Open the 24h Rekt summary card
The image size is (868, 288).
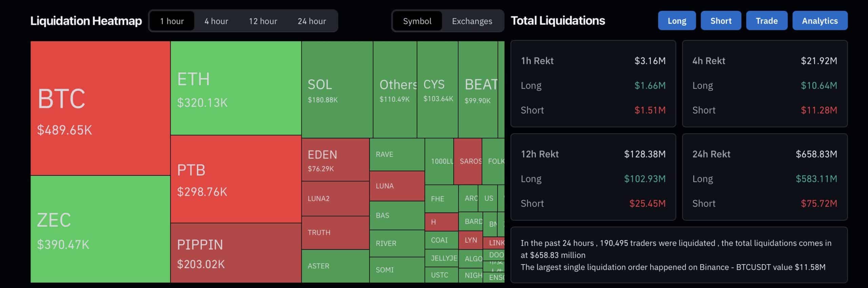coord(764,177)
